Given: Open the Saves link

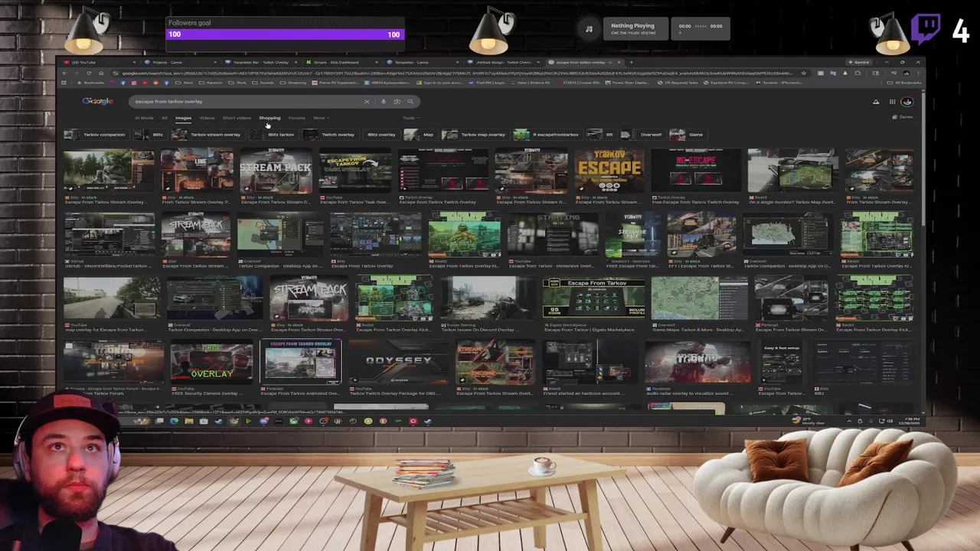Looking at the screenshot, I should point(903,117).
